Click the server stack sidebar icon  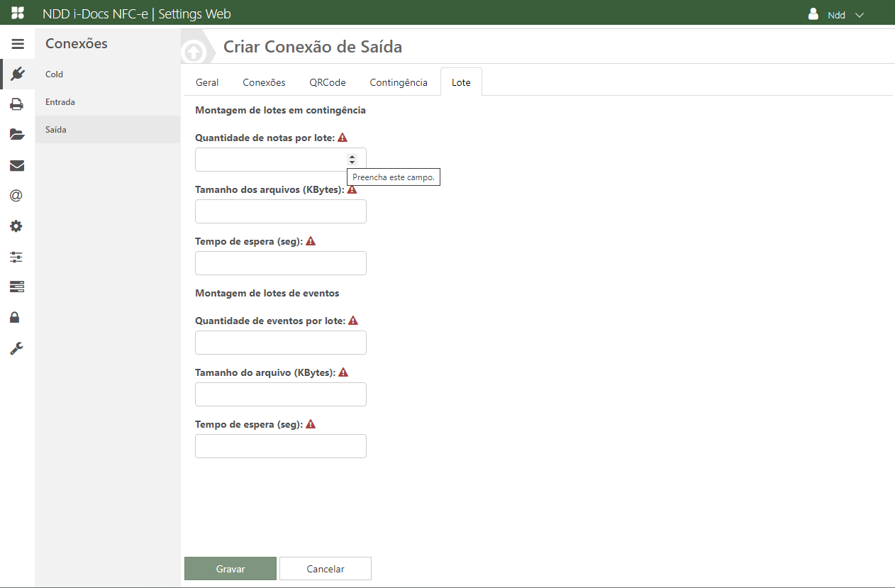[16, 287]
